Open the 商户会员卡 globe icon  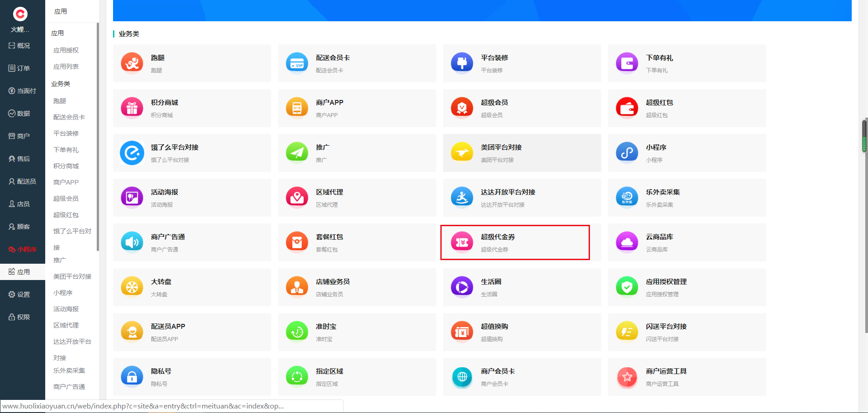(x=462, y=376)
